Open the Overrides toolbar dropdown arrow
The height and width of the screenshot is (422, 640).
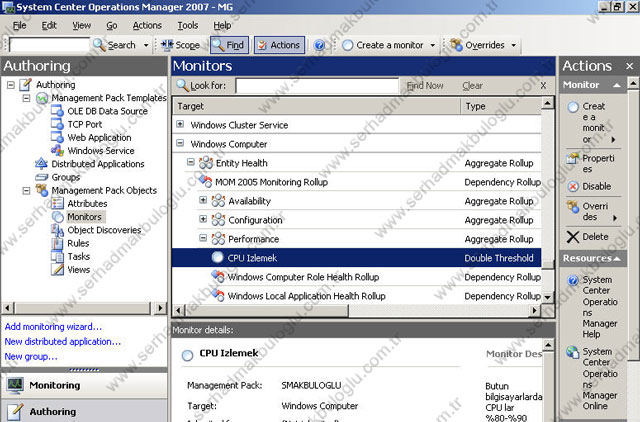coord(513,45)
